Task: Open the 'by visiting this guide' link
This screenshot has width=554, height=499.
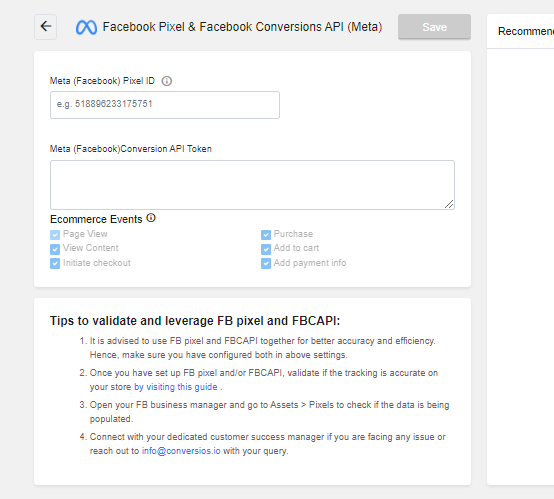Action: coord(176,387)
